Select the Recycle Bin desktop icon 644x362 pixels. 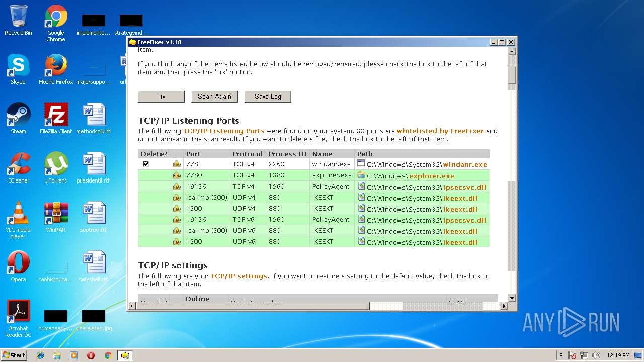point(18,20)
